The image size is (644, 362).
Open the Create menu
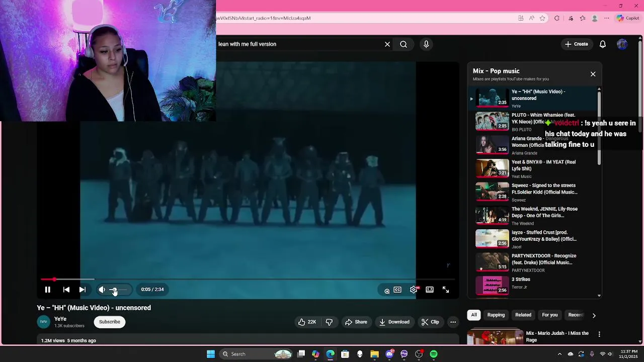click(x=577, y=44)
